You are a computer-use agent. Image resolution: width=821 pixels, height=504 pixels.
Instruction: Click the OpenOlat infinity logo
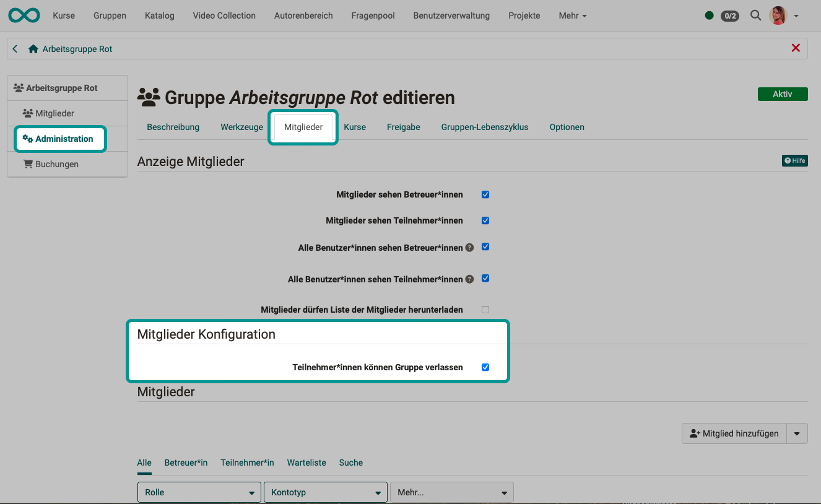pyautogui.click(x=24, y=15)
